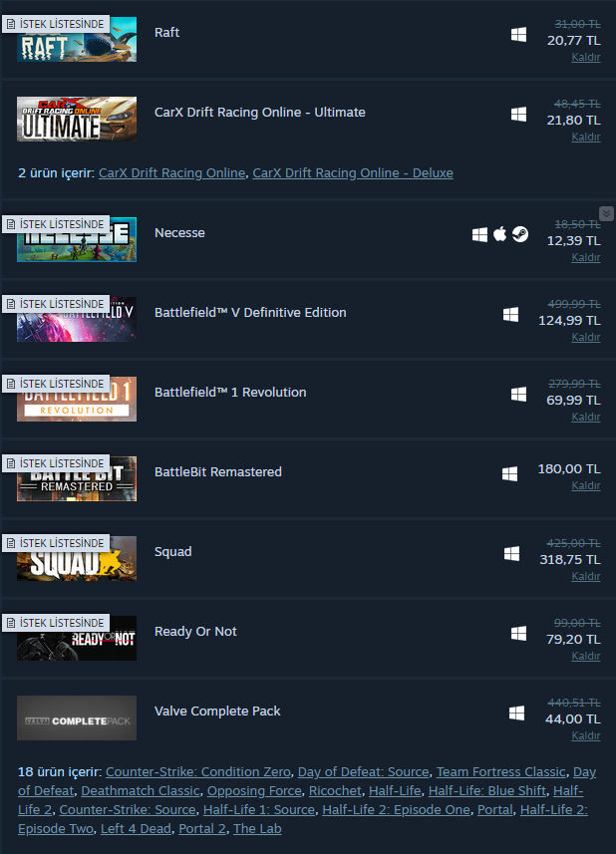The height and width of the screenshot is (854, 616).
Task: Click the Squad game thumbnail
Action: [x=77, y=558]
